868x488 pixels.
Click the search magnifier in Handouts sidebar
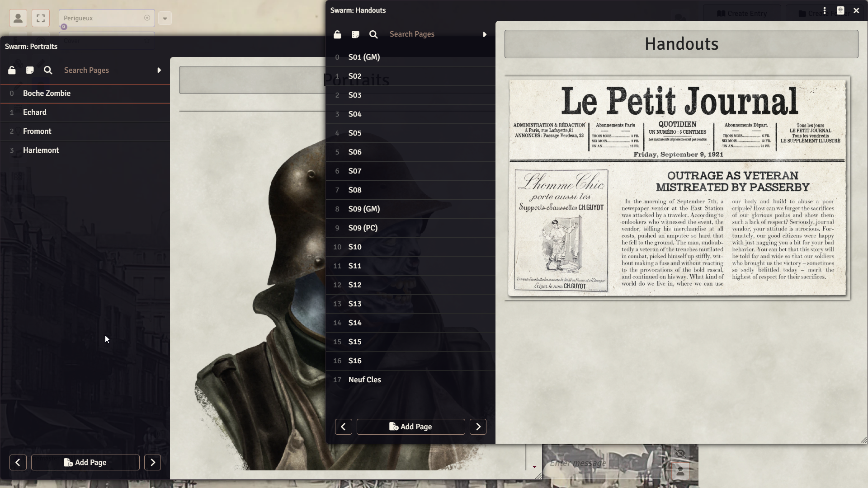point(373,34)
